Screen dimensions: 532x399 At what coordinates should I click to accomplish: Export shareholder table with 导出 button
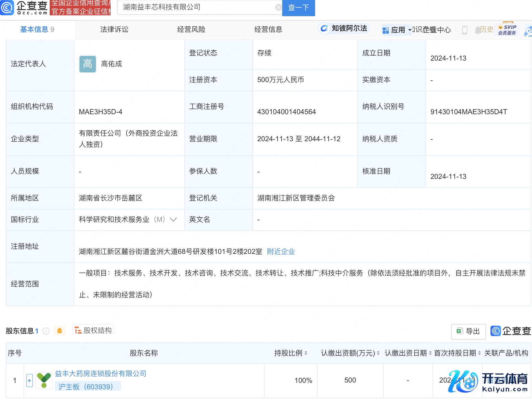coord(468,331)
